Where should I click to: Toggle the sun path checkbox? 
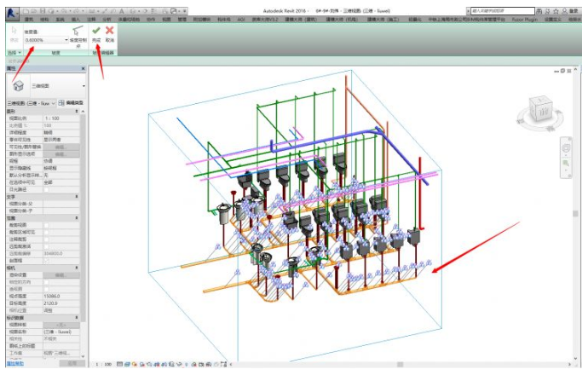(x=48, y=189)
